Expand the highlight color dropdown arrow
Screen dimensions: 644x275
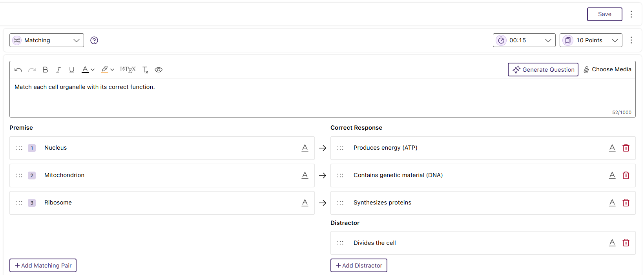pos(112,70)
